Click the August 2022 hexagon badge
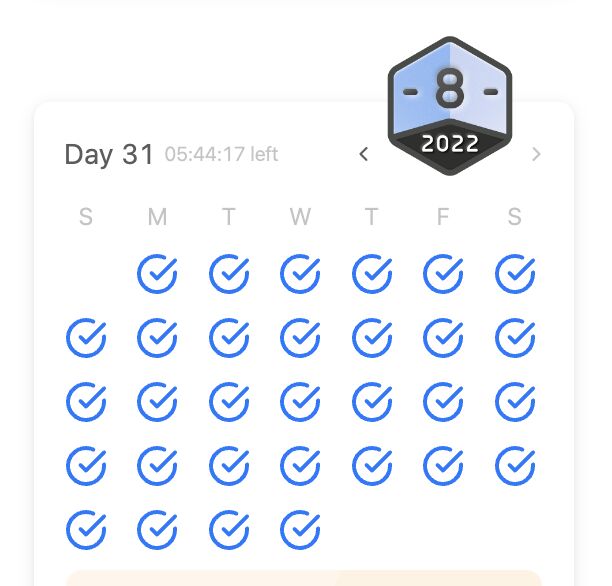The height and width of the screenshot is (586, 612). (x=450, y=106)
